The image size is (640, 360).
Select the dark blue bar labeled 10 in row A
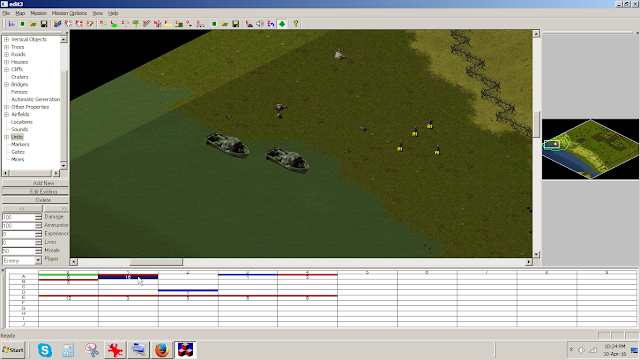click(128, 277)
